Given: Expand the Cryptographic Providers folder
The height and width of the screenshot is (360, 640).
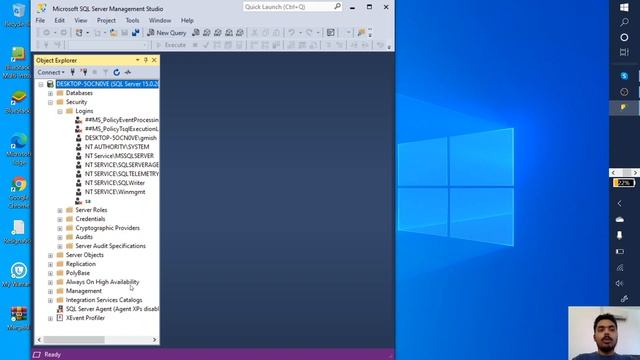Looking at the screenshot, I should 60,229.
